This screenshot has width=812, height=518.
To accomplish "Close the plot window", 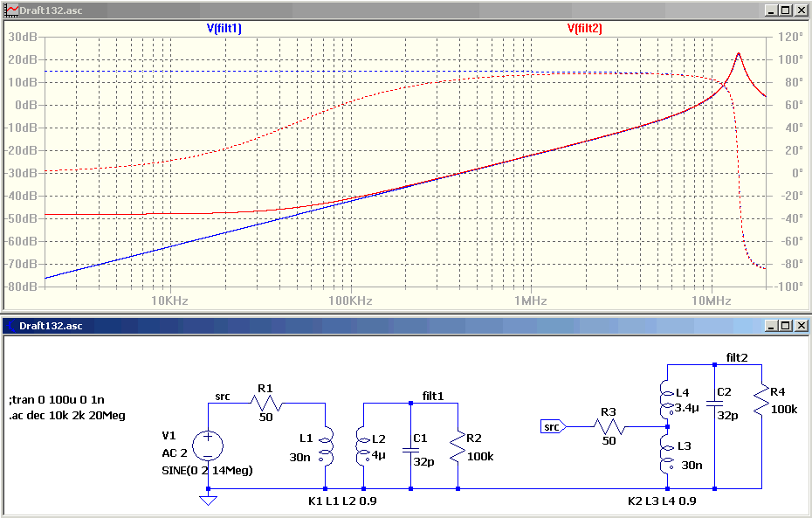I will [x=801, y=10].
